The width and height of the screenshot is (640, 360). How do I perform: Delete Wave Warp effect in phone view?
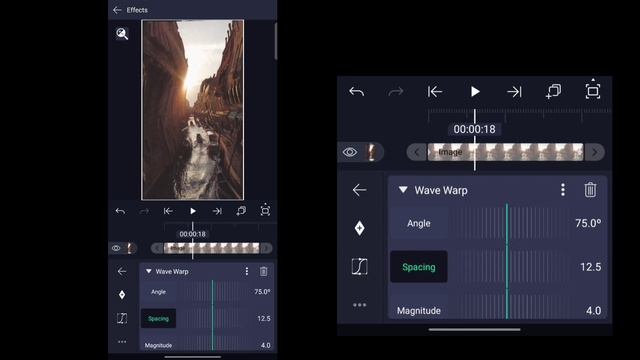coord(264,271)
